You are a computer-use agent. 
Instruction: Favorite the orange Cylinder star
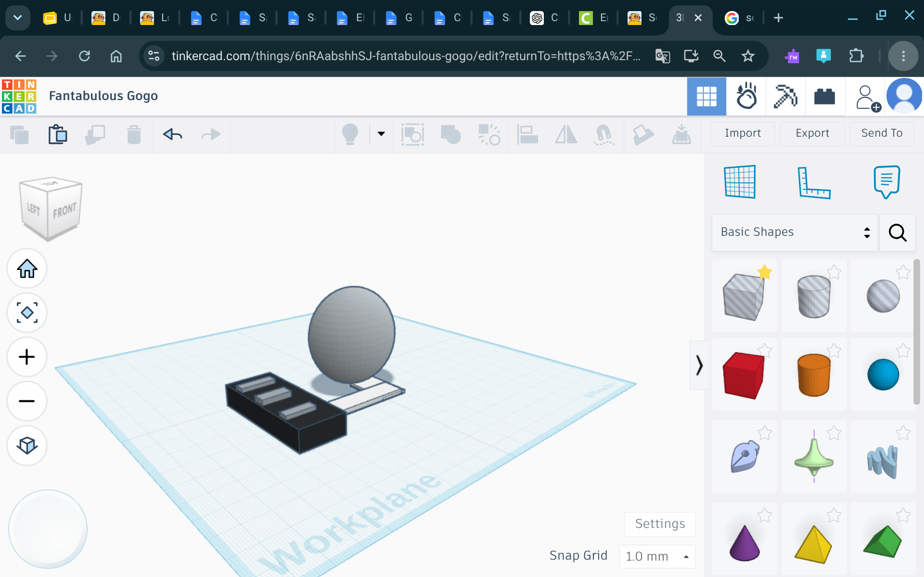834,350
